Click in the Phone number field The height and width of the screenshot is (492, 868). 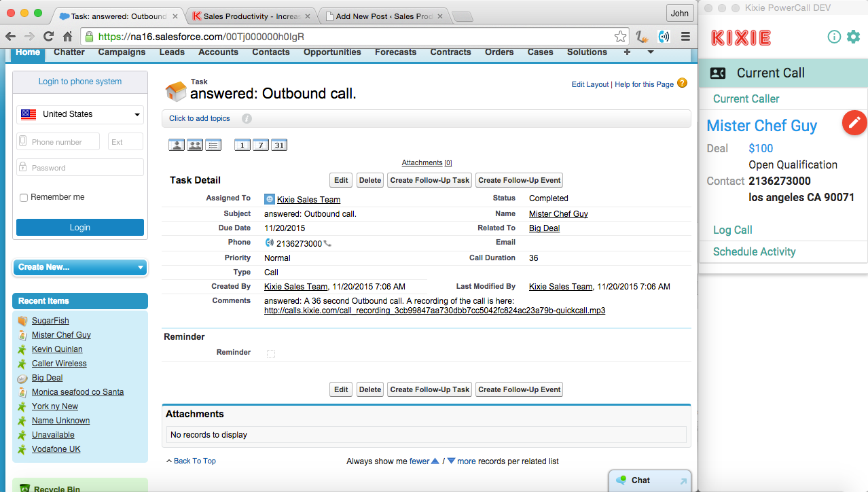[58, 141]
